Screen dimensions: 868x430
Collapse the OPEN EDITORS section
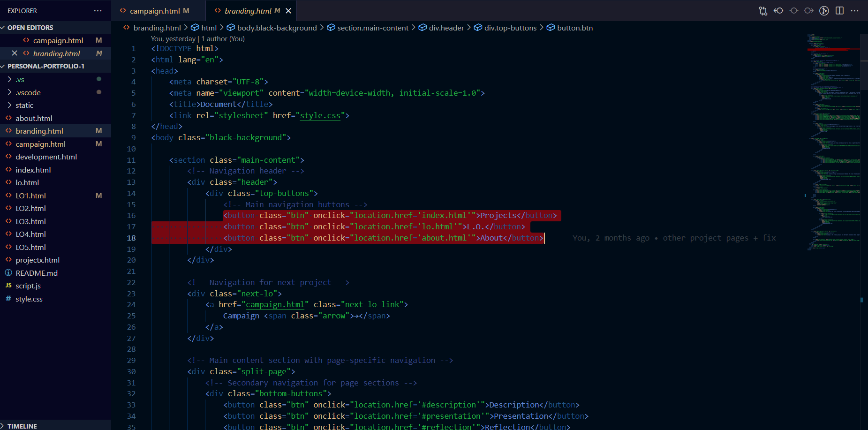30,28
